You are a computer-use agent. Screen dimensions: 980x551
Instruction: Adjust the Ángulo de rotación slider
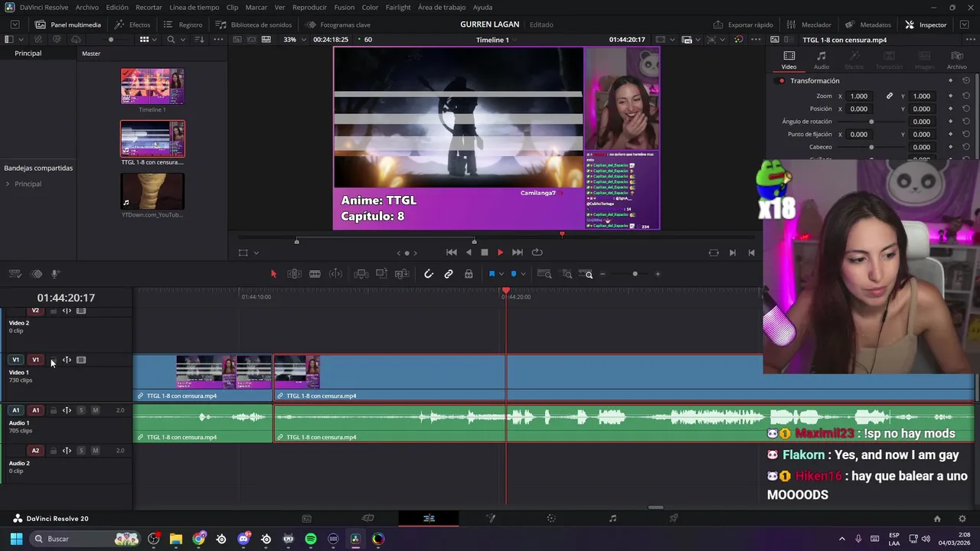(x=871, y=122)
